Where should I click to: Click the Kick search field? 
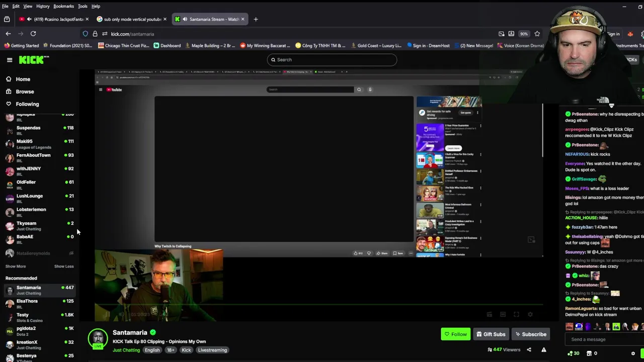(332, 60)
